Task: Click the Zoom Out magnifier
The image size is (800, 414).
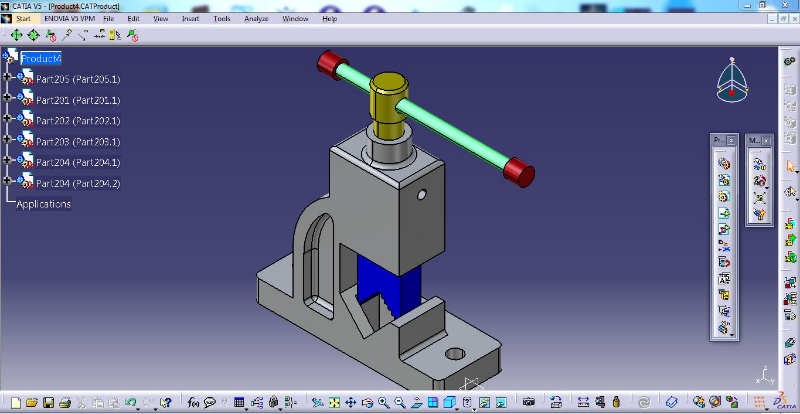Action: point(400,402)
